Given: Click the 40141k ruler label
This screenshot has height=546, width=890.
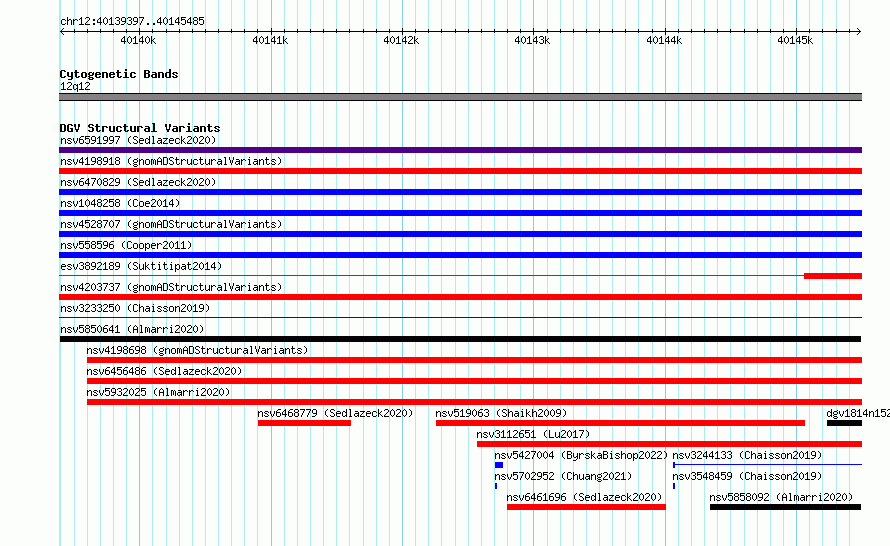Looking at the screenshot, I should (270, 40).
